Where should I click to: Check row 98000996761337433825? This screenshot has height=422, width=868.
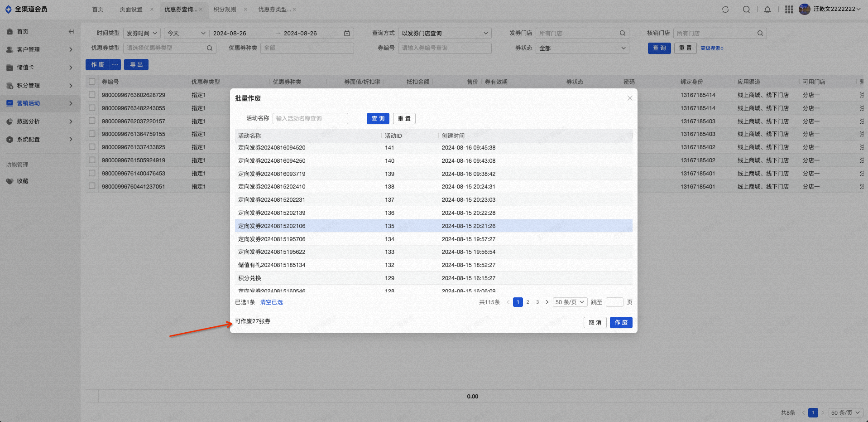tap(92, 147)
